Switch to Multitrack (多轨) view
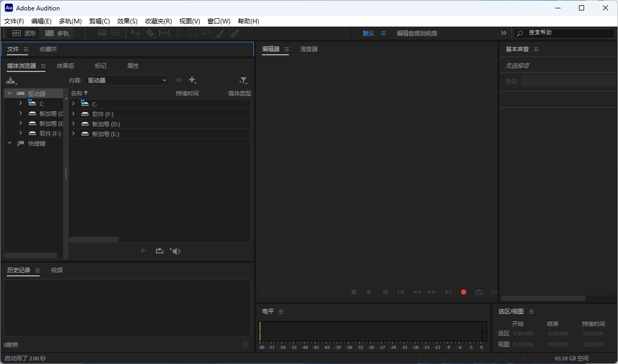This screenshot has width=618, height=364. pyautogui.click(x=57, y=33)
